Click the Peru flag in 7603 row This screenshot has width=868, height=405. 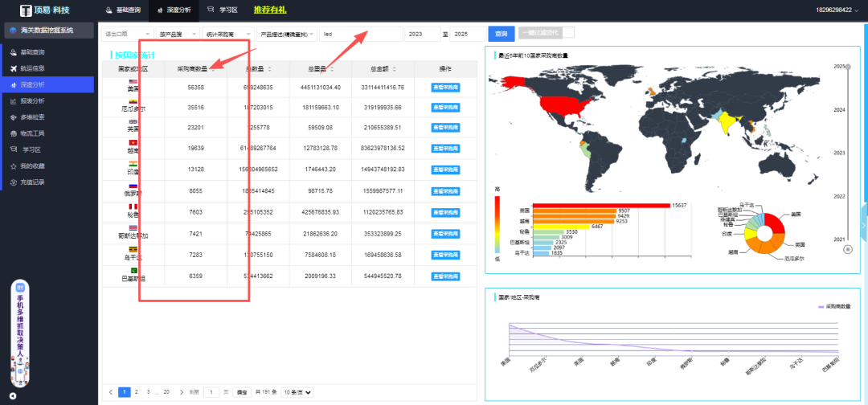(x=133, y=207)
